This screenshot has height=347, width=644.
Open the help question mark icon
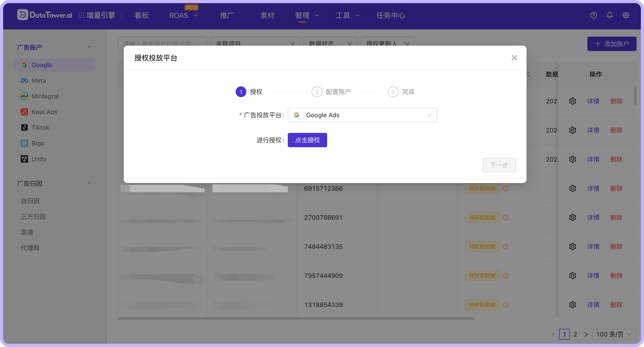click(x=594, y=15)
